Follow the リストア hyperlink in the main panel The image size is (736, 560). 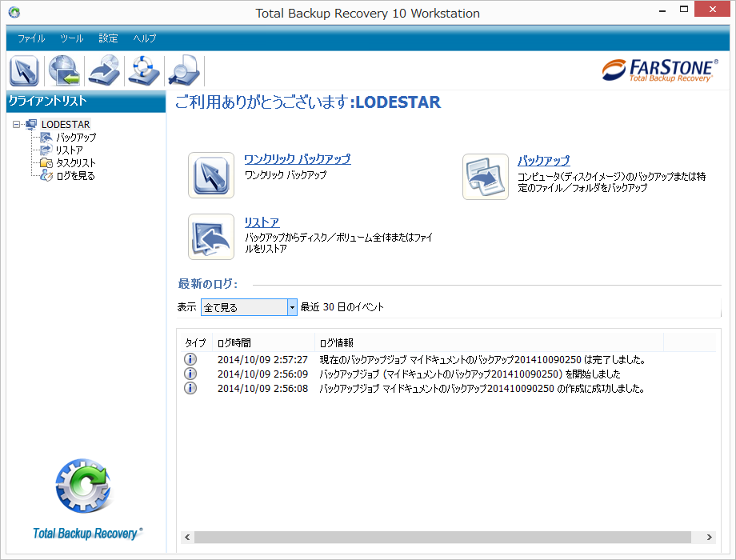260,223
